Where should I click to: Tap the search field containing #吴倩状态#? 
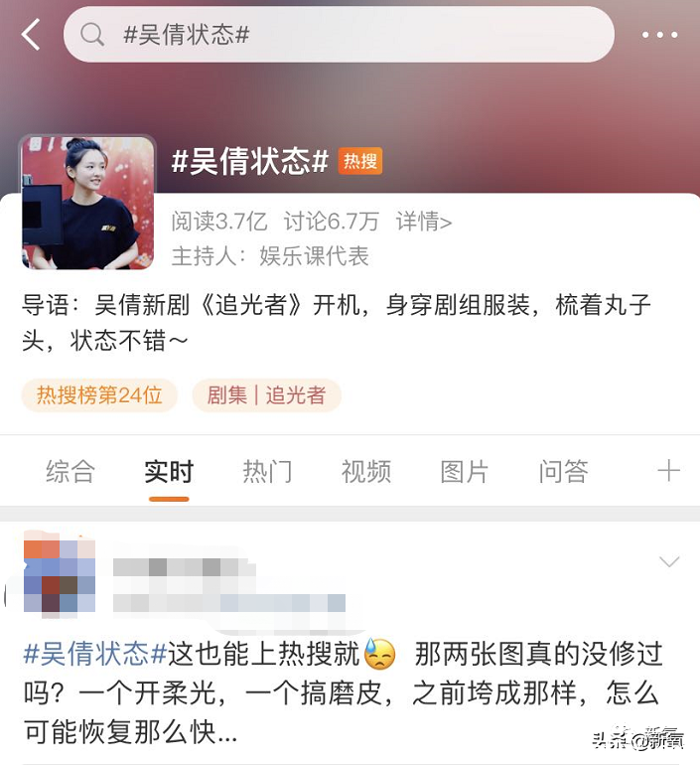(339, 35)
